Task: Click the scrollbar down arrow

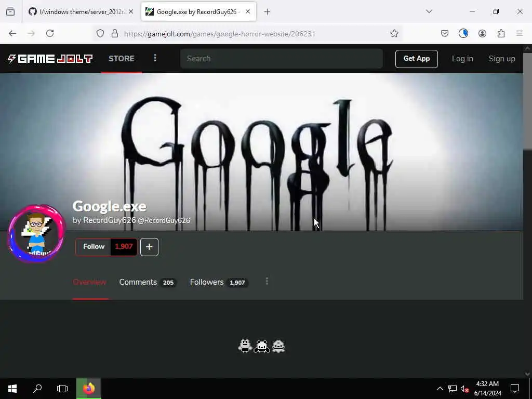Action: pyautogui.click(x=528, y=374)
